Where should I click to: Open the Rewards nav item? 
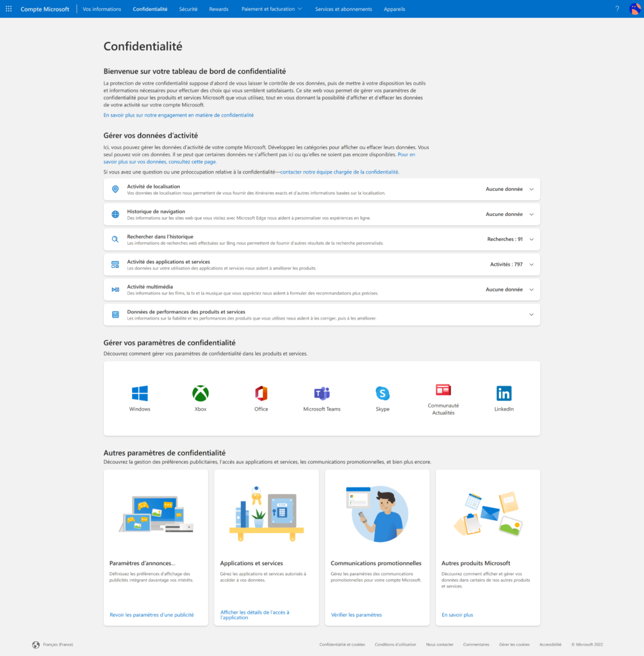pos(219,9)
